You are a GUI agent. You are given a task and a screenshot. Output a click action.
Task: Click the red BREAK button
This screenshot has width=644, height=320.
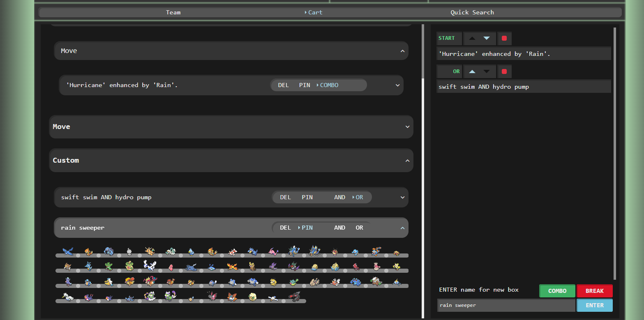595,291
